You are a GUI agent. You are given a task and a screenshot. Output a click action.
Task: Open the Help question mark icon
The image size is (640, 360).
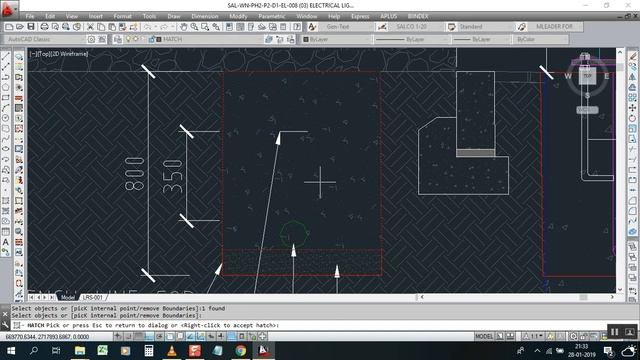297,27
